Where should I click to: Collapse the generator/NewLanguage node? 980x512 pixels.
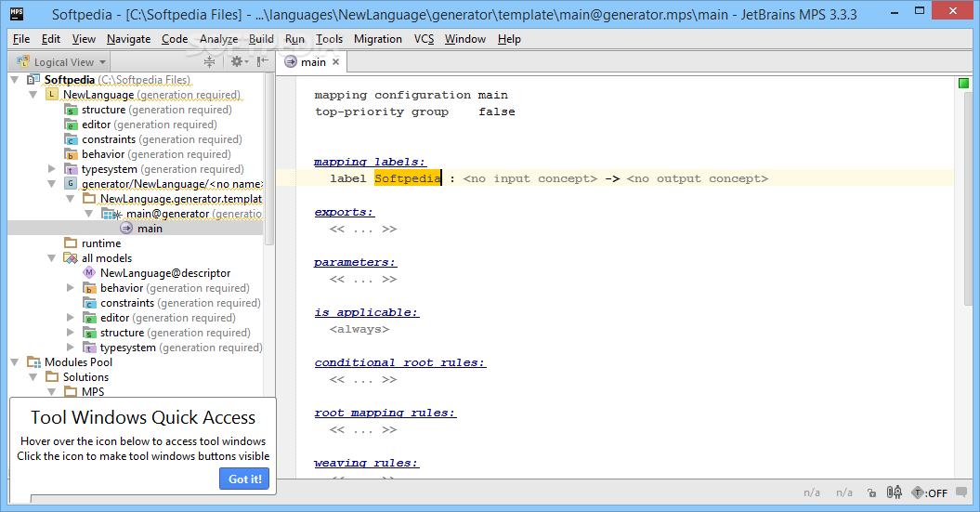52,184
